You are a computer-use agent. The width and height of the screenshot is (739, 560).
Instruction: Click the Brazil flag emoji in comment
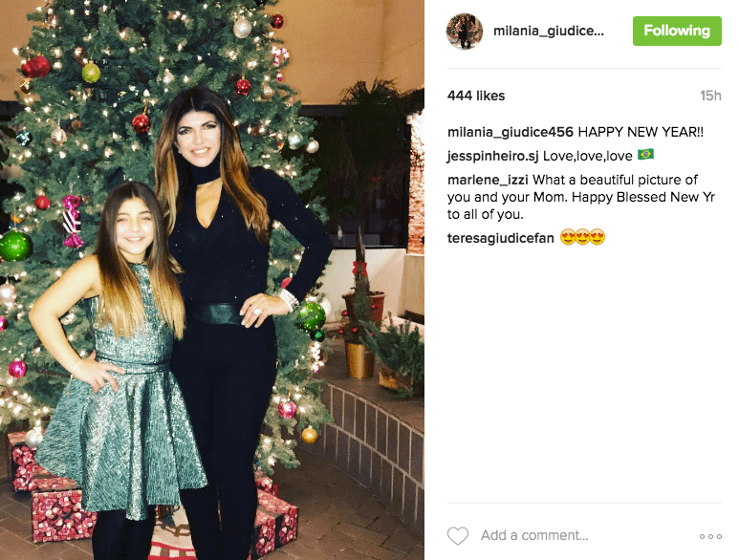click(x=645, y=155)
